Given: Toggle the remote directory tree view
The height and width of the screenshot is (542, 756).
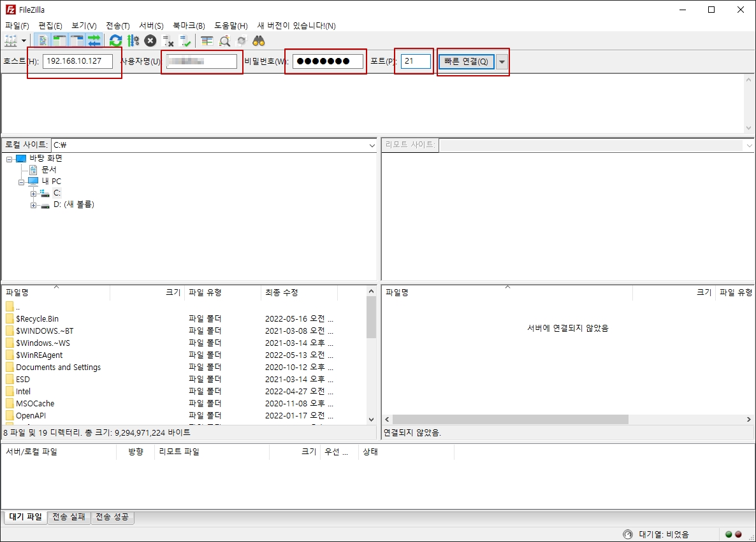Looking at the screenshot, I should click(77, 41).
